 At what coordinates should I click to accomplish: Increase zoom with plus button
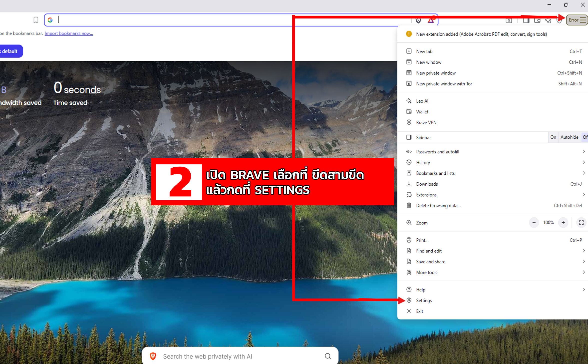[x=563, y=222]
